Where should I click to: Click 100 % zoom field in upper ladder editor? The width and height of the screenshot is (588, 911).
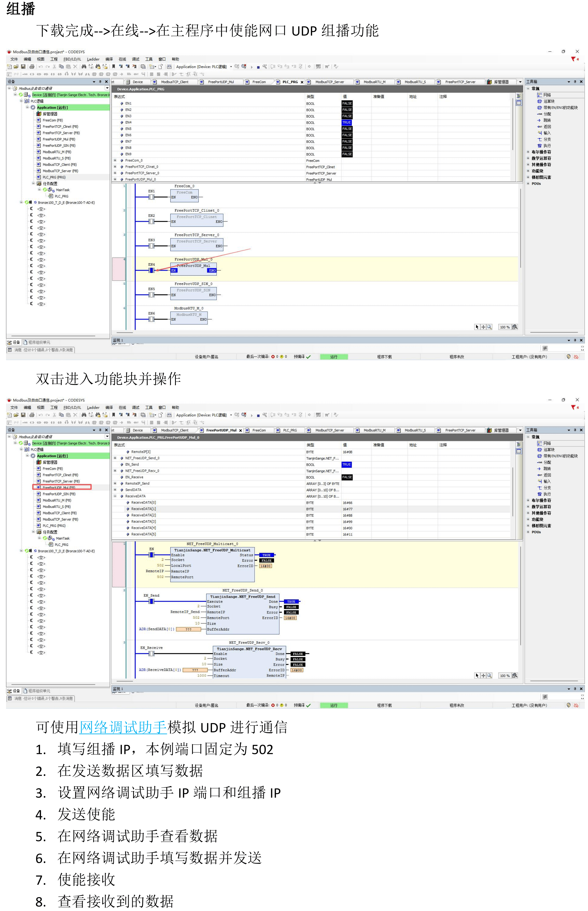(505, 327)
